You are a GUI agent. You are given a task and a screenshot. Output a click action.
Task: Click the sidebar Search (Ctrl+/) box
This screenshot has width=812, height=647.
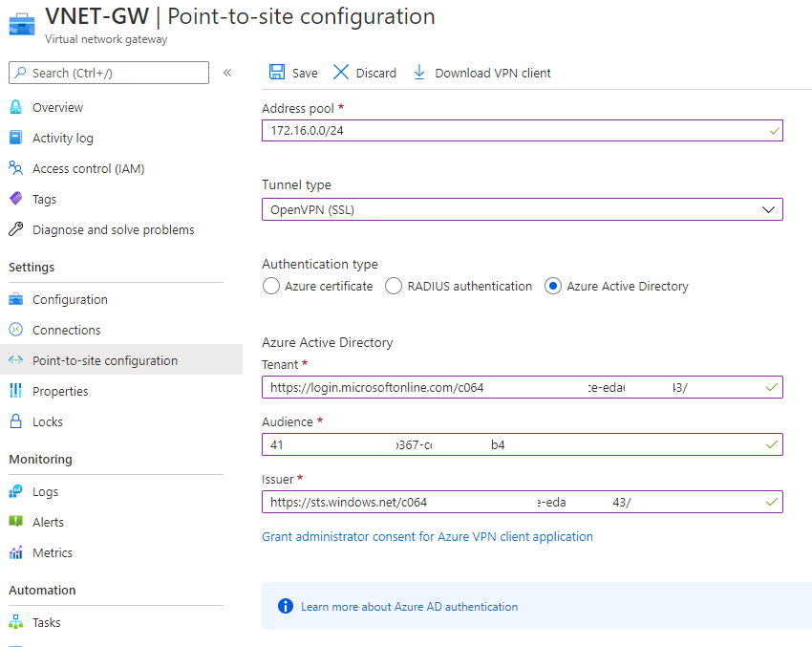pos(109,73)
